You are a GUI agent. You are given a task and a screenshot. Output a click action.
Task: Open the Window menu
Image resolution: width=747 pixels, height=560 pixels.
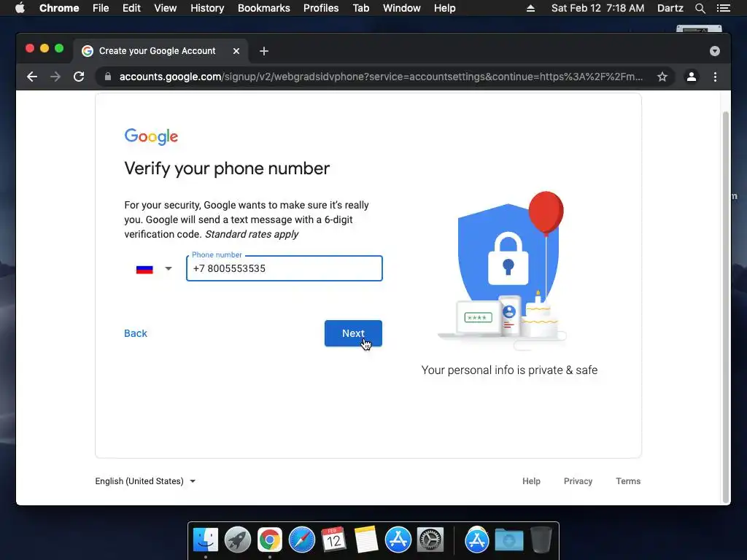[402, 8]
